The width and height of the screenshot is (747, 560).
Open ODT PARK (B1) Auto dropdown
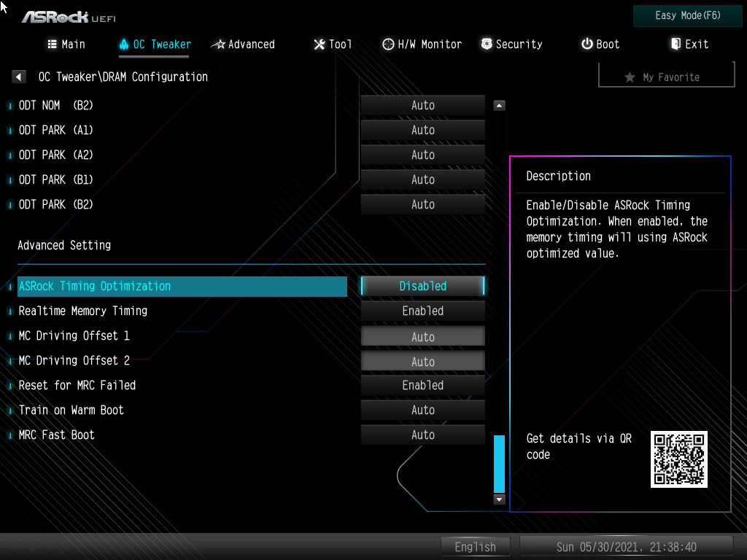[423, 179]
